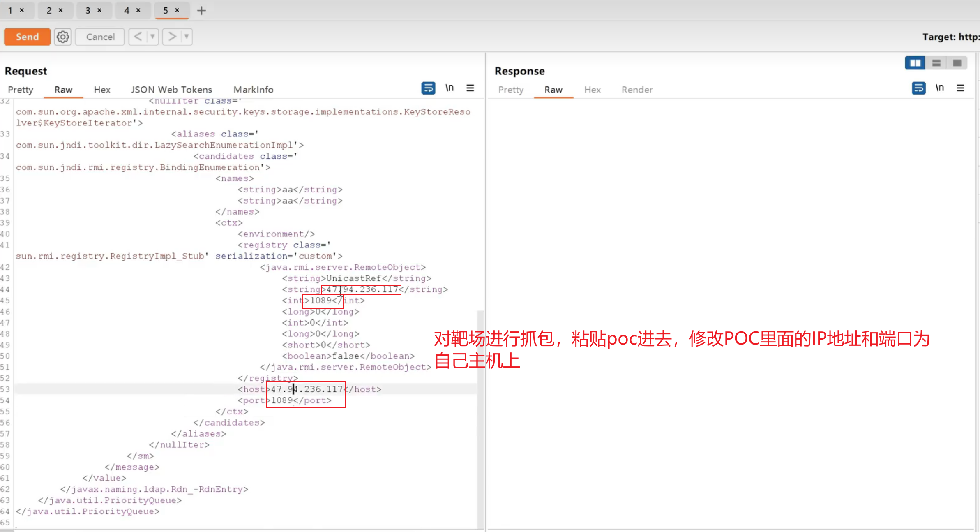
Task: Switch Response view to the Hex tab
Action: point(592,90)
